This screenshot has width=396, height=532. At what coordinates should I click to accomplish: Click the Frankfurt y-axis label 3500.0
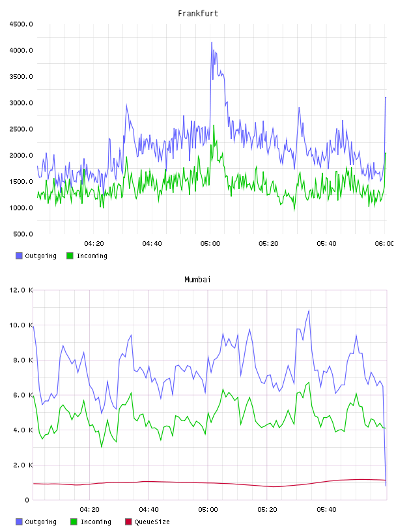21,77
